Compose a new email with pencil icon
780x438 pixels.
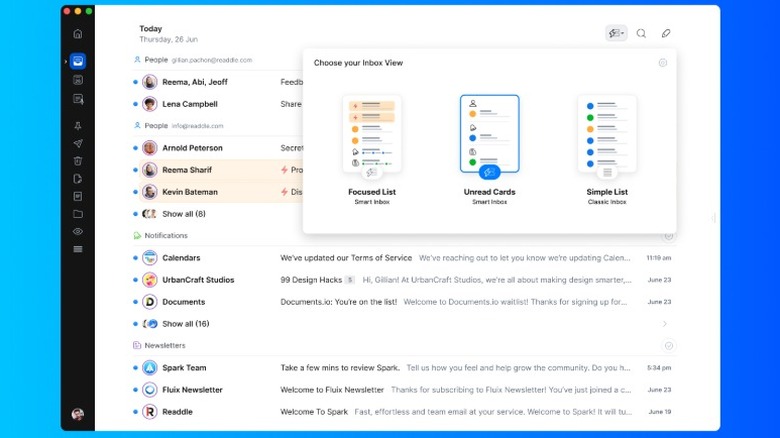[666, 33]
